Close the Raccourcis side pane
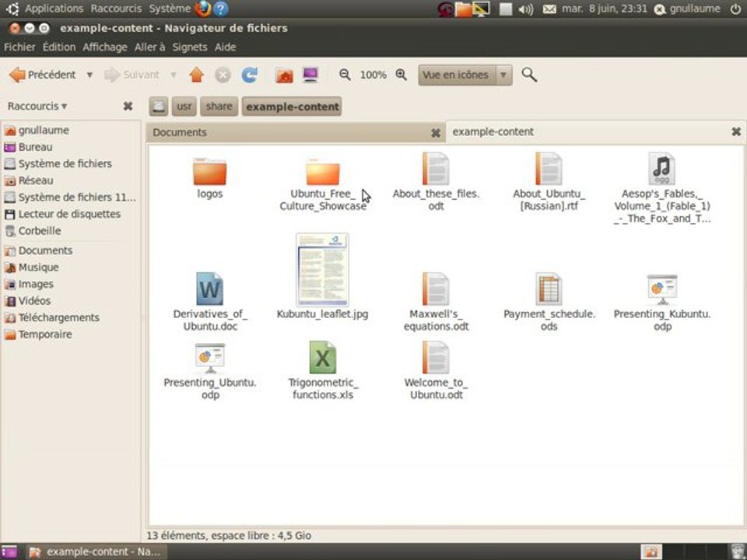The image size is (747, 560). (128, 107)
